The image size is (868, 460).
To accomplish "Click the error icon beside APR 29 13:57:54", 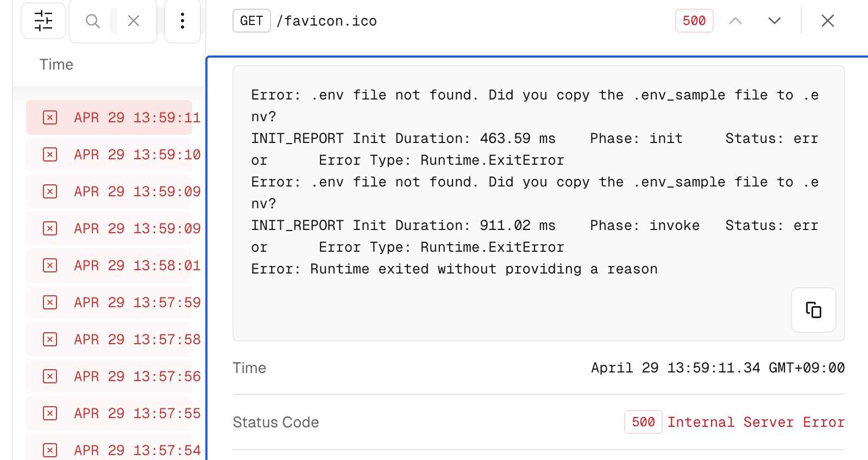I will click(x=49, y=450).
